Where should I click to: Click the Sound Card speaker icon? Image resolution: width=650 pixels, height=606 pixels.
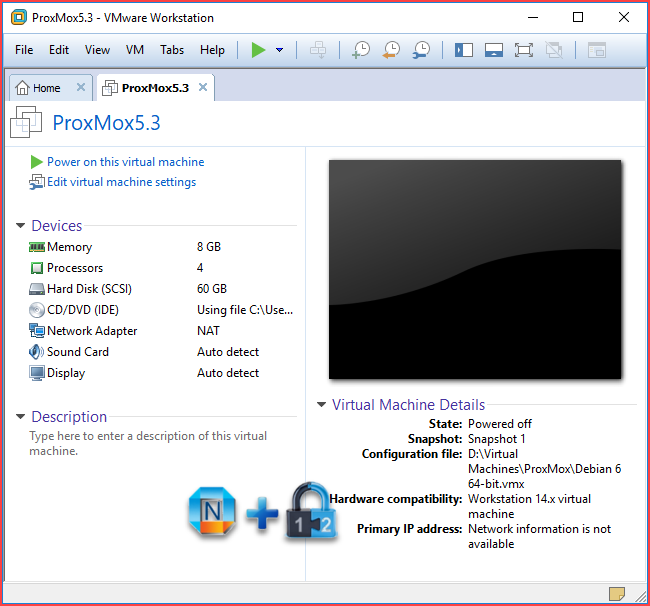36,352
